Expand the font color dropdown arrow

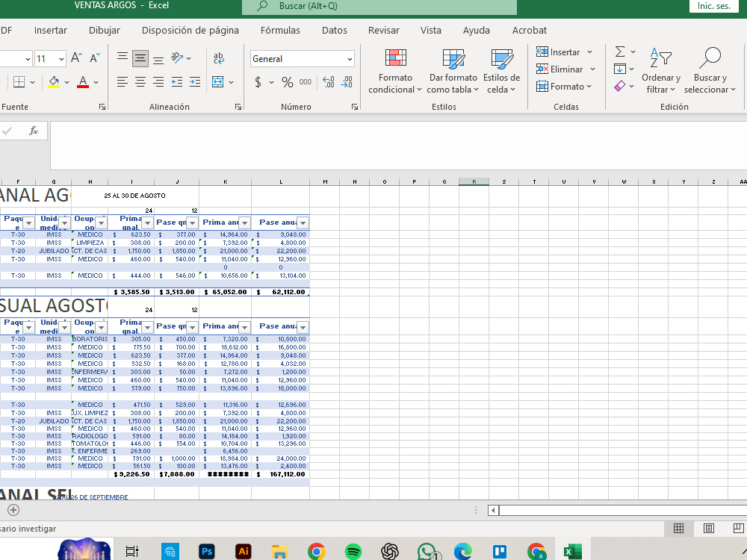point(96,82)
